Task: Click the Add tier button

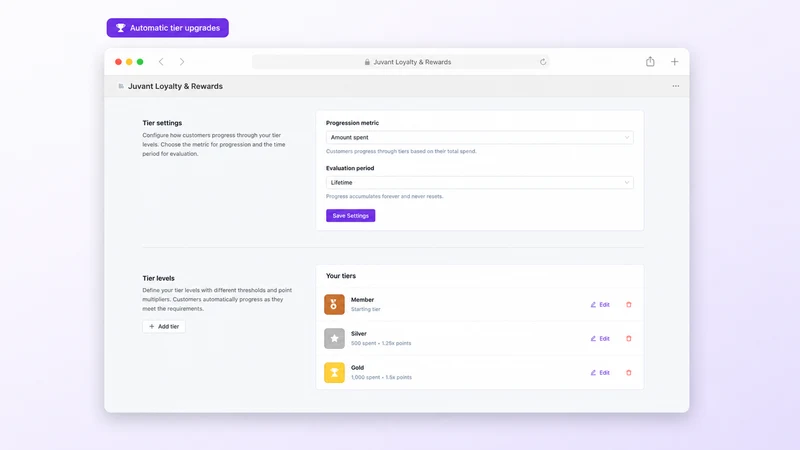Action: pyautogui.click(x=164, y=327)
